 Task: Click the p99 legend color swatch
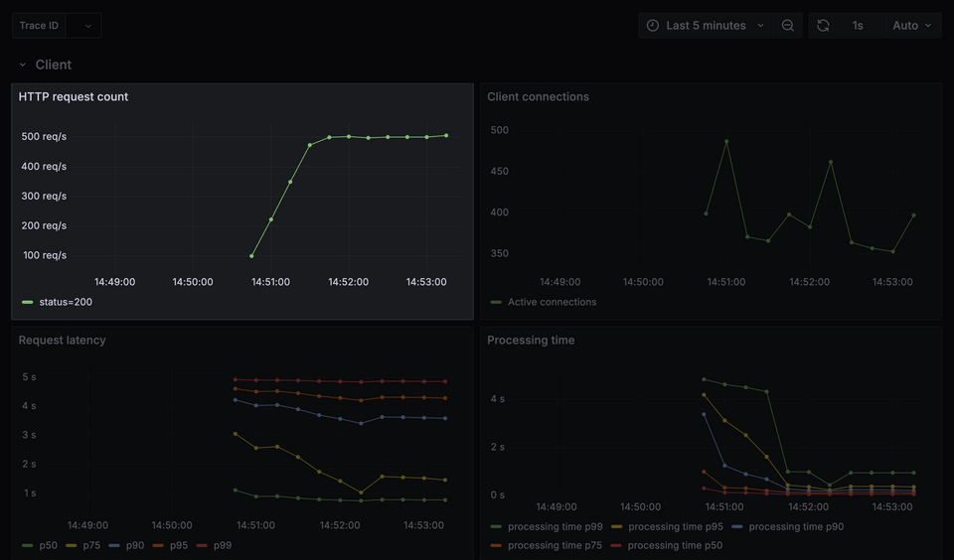pyautogui.click(x=203, y=545)
